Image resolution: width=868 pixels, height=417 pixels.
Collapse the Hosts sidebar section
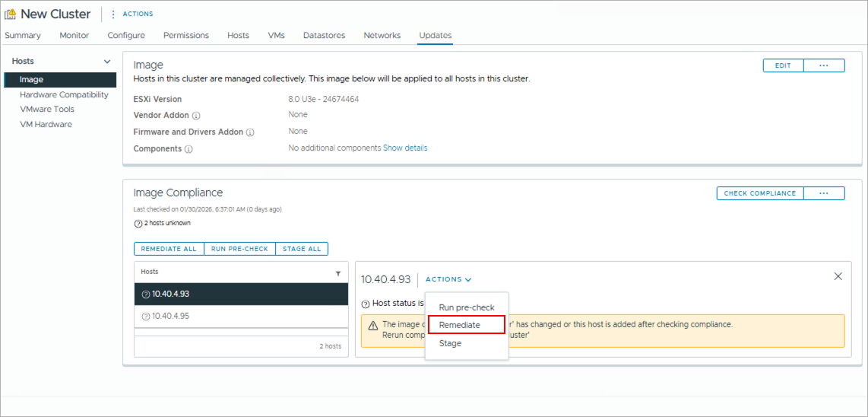point(107,62)
